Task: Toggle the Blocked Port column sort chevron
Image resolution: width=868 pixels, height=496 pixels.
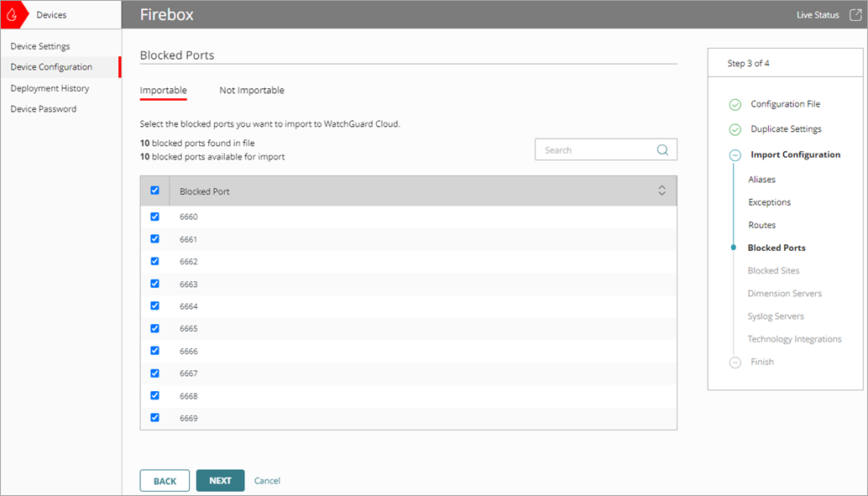Action: click(661, 191)
